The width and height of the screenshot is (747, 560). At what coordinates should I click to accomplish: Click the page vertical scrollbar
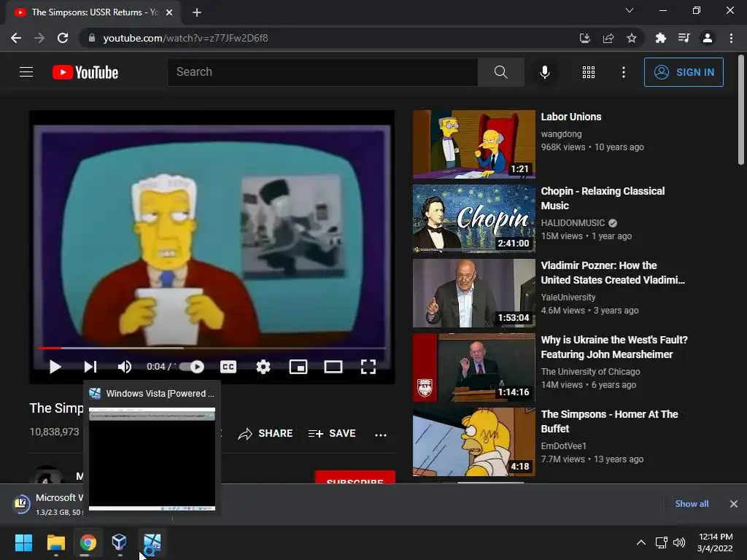click(741, 111)
